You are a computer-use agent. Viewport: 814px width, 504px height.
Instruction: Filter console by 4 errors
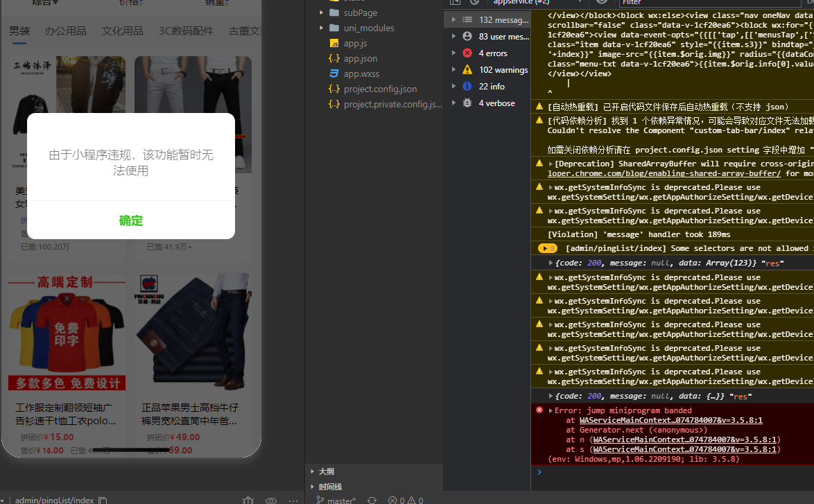492,53
